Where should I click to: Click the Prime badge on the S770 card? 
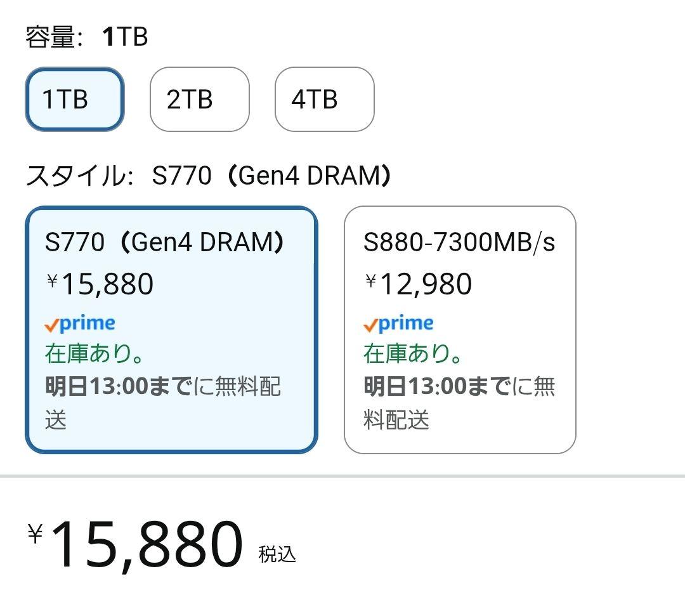(x=81, y=324)
